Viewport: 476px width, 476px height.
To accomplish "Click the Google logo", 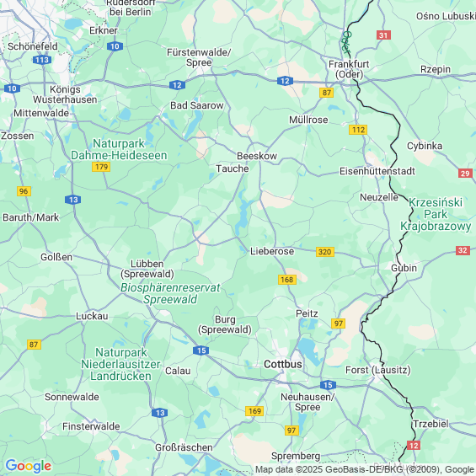I will (29, 466).
